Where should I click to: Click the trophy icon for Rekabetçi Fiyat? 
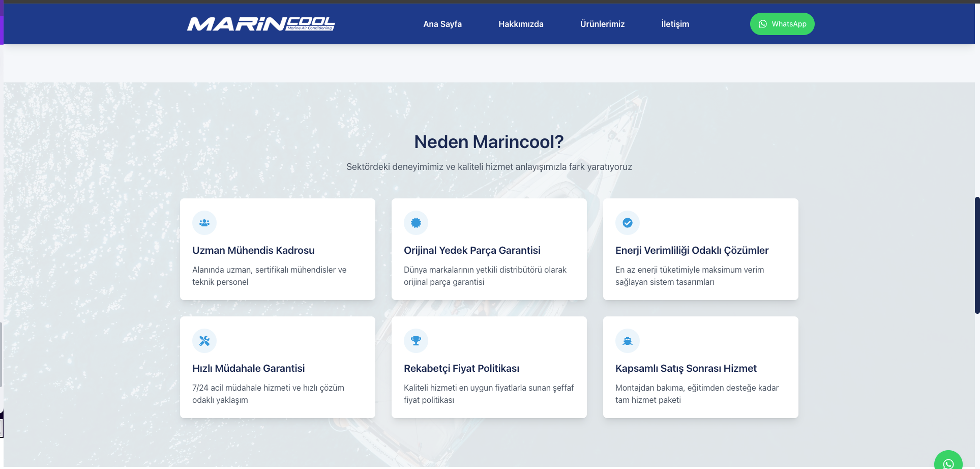click(416, 341)
